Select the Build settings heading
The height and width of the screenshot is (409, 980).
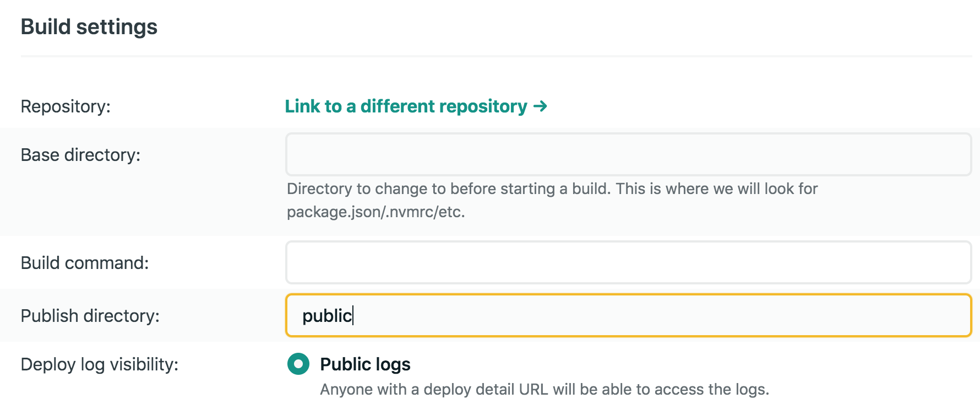tap(89, 26)
